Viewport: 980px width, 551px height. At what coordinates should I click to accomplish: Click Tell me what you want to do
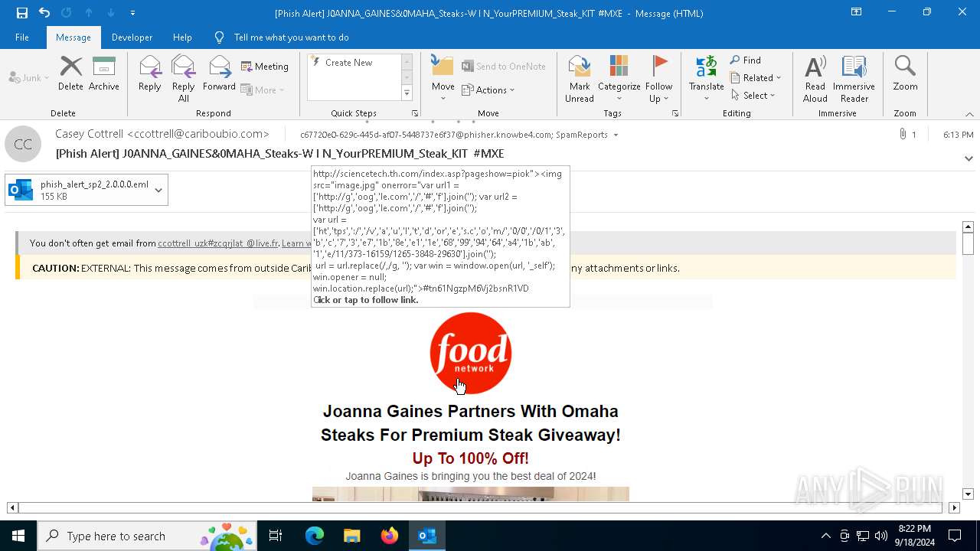291,37
